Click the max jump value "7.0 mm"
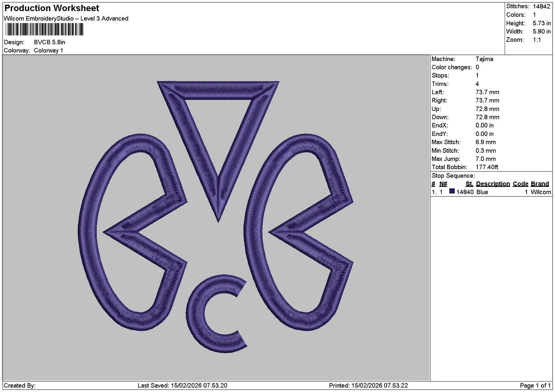Viewport: 555px width, 392px height. pyautogui.click(x=485, y=159)
